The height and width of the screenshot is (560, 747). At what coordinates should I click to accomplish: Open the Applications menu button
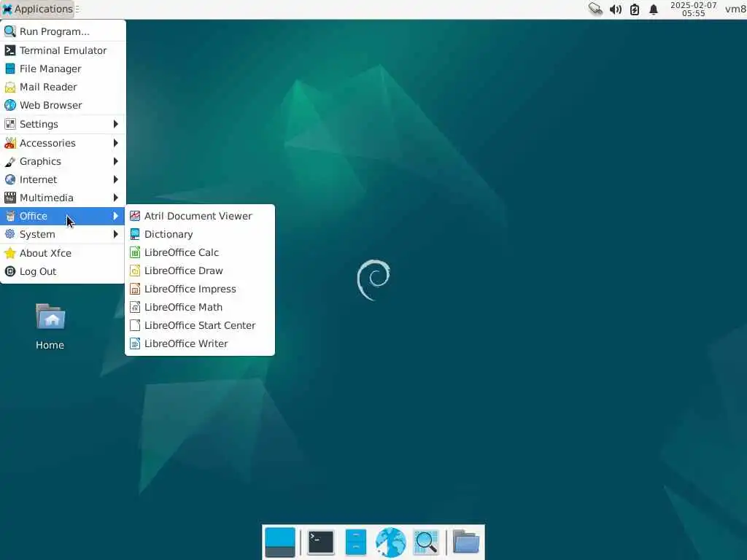click(x=38, y=9)
